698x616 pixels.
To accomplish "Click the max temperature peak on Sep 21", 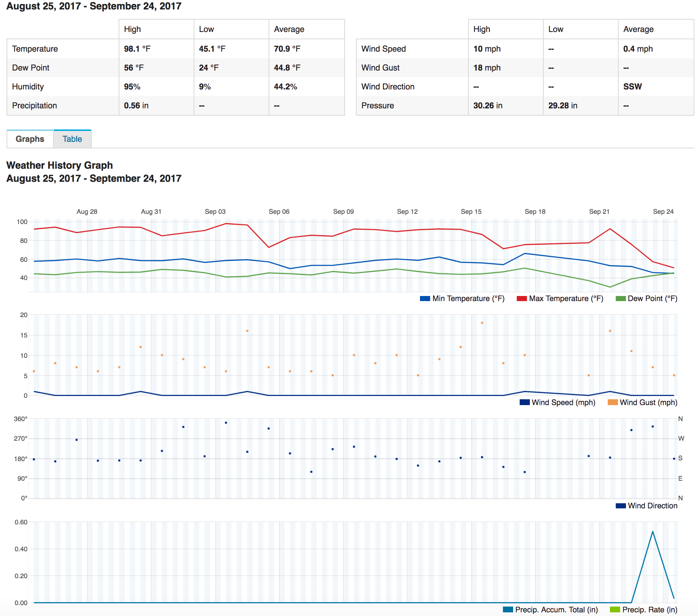I will pyautogui.click(x=610, y=229).
